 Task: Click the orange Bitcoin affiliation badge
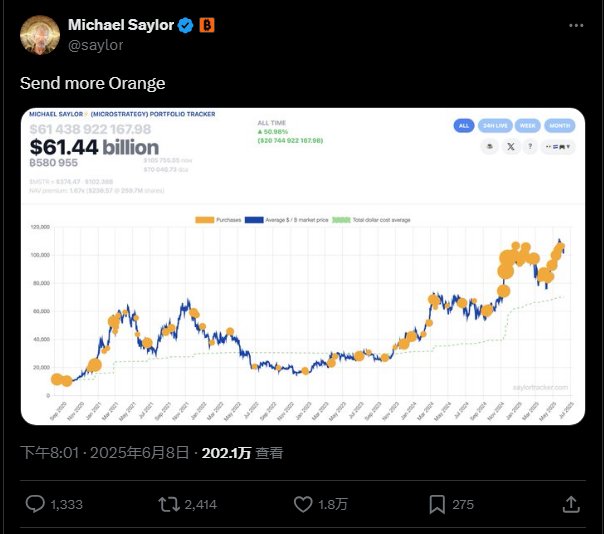207,25
